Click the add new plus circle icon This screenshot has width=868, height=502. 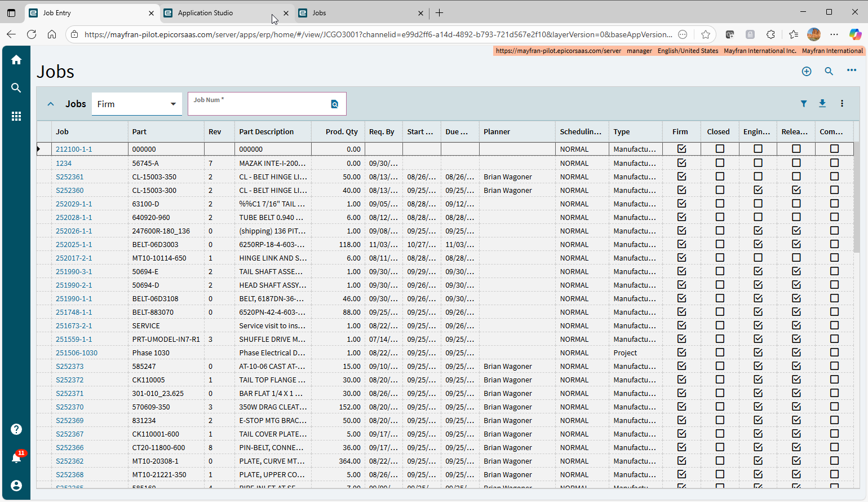(x=807, y=71)
